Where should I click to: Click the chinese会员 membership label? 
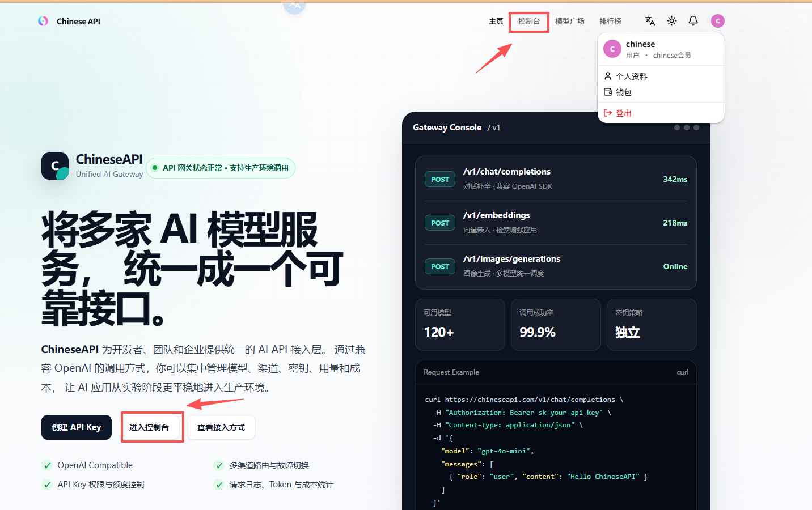[672, 56]
